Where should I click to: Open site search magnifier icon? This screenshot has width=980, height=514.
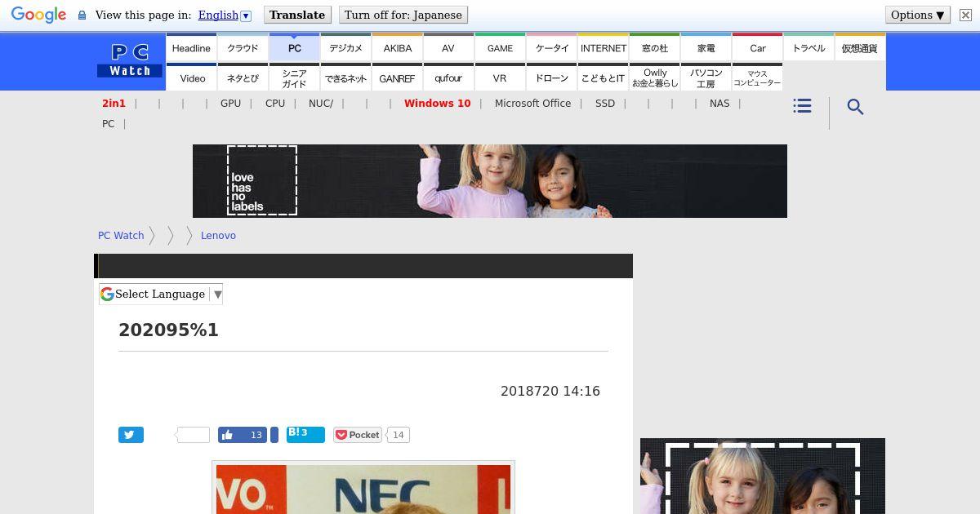[855, 107]
